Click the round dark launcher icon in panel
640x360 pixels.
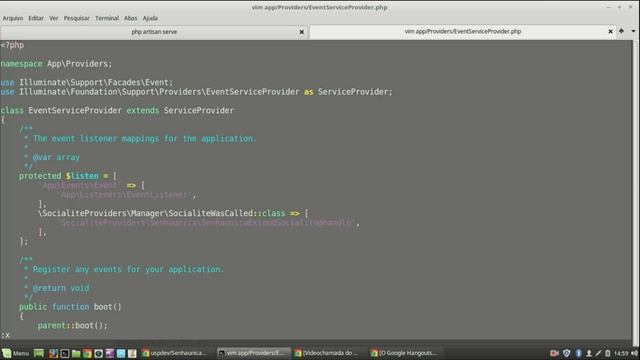coord(98,353)
